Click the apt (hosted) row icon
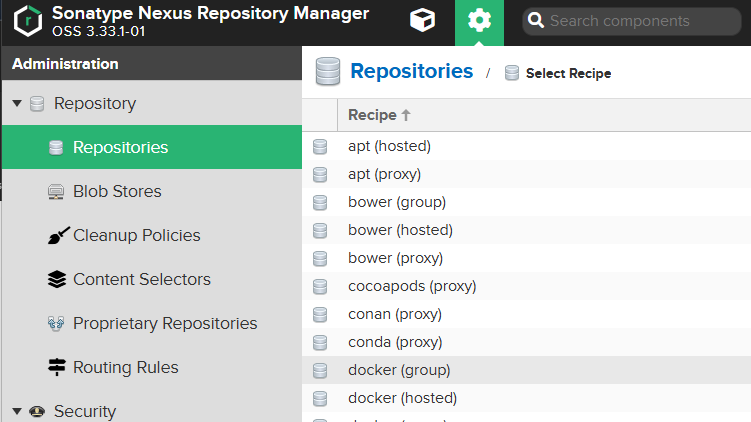751x422 pixels. 320,147
